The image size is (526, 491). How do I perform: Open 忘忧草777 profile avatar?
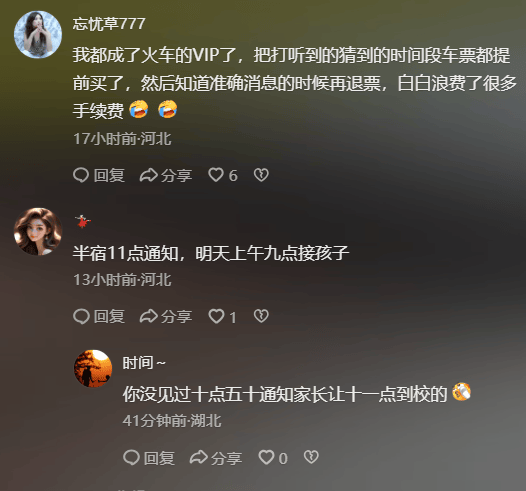[x=38, y=35]
